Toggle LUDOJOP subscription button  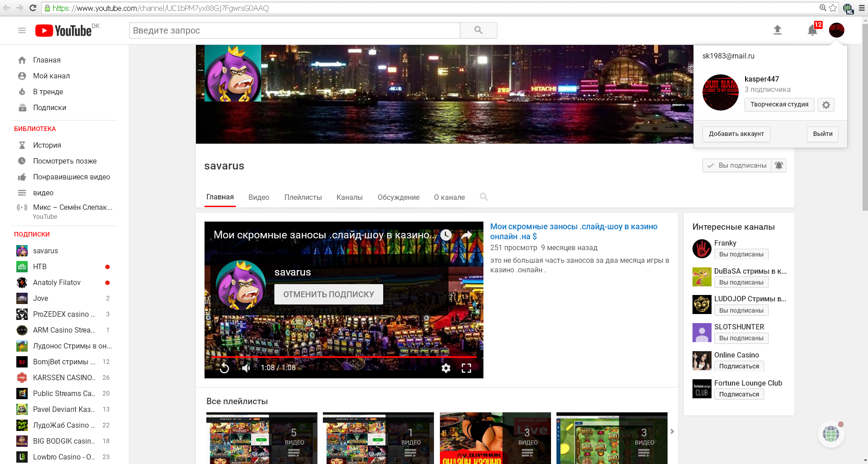tap(741, 310)
